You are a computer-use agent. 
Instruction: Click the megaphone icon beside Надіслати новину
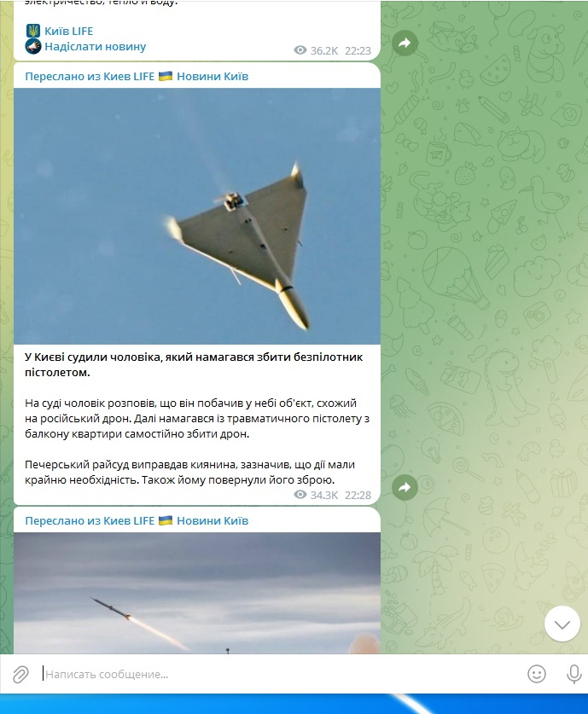(32, 46)
